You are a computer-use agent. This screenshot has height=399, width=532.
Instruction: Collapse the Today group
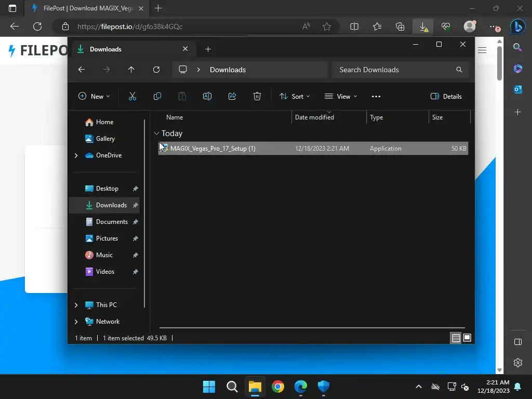(156, 134)
